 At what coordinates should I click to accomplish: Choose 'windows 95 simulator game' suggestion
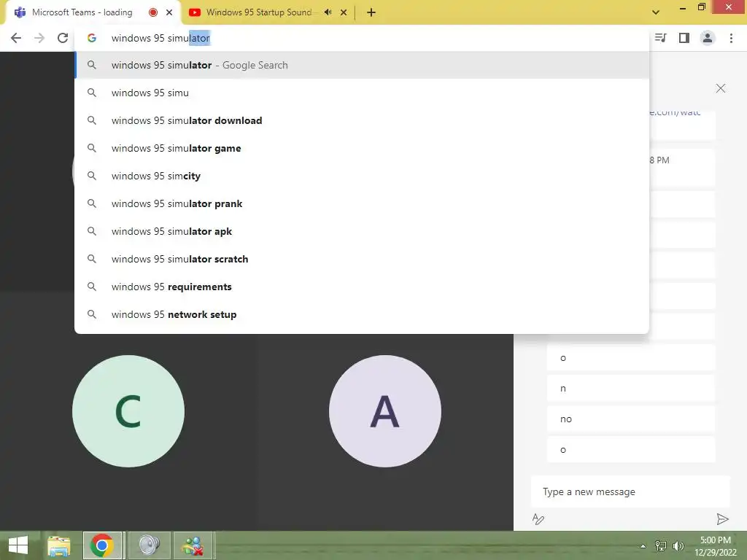pos(362,148)
